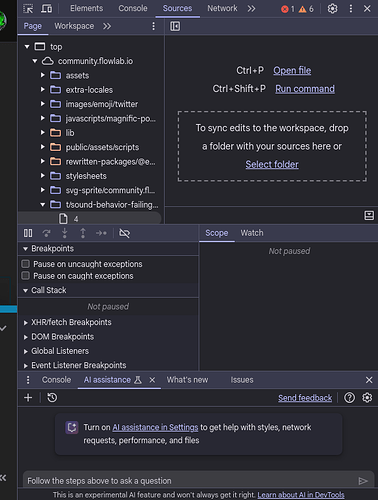Click the step forward arrow icon

click(101, 233)
